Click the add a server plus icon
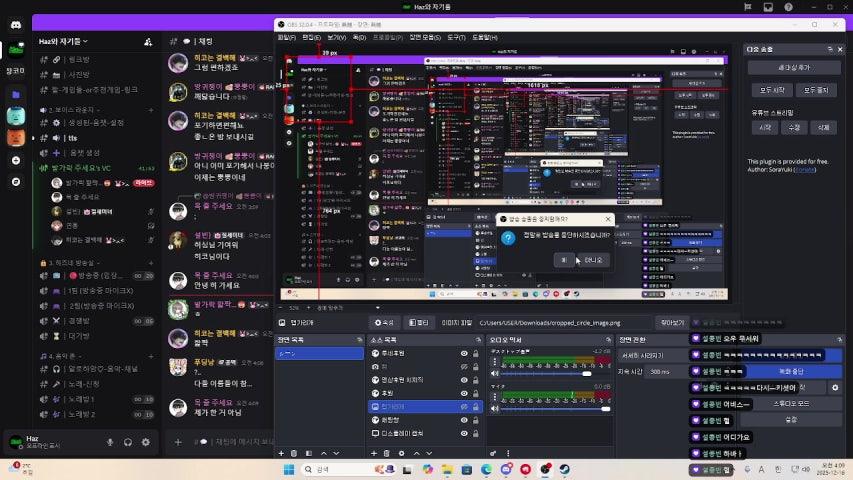Screen dimensions: 853x480 pyautogui.click(x=15, y=160)
